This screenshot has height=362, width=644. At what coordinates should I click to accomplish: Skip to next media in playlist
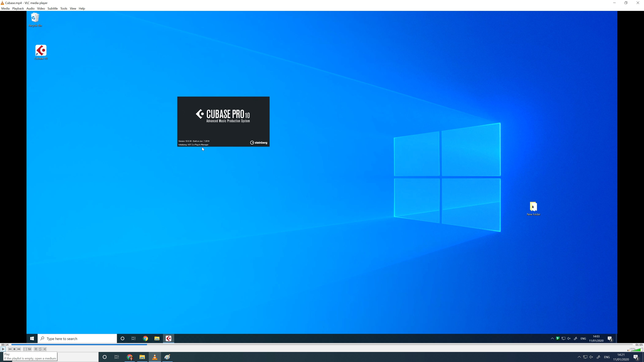(19, 349)
